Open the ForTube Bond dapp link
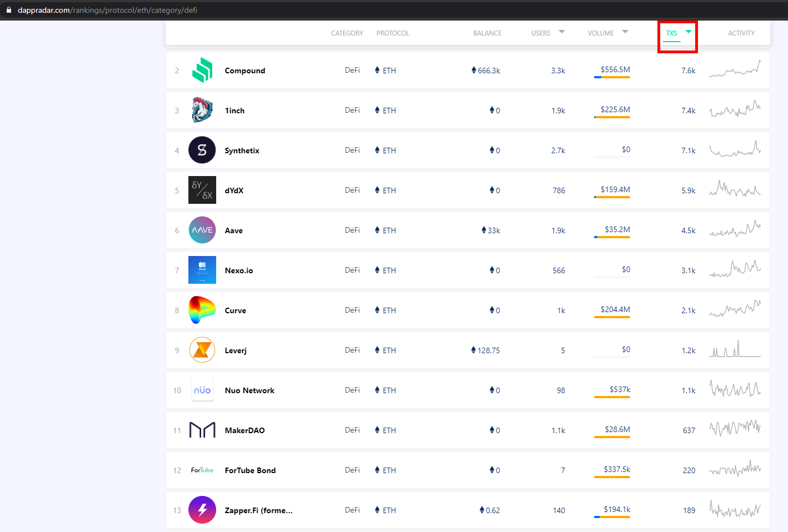The image size is (788, 532). pyautogui.click(x=250, y=470)
